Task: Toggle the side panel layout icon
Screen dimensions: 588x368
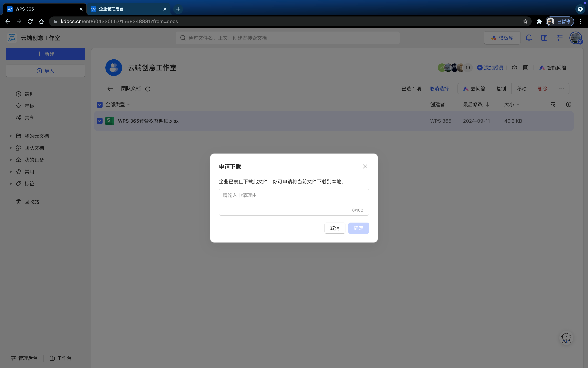Action: tap(544, 38)
